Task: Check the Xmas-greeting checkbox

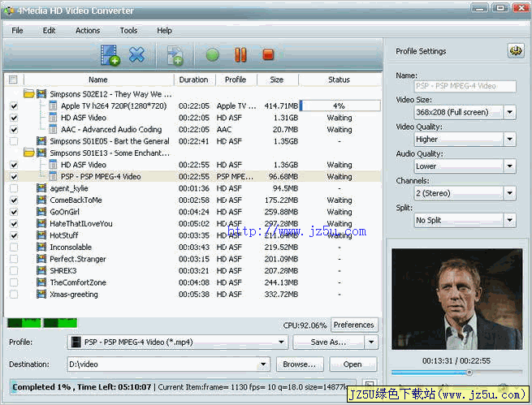Action: [14, 295]
